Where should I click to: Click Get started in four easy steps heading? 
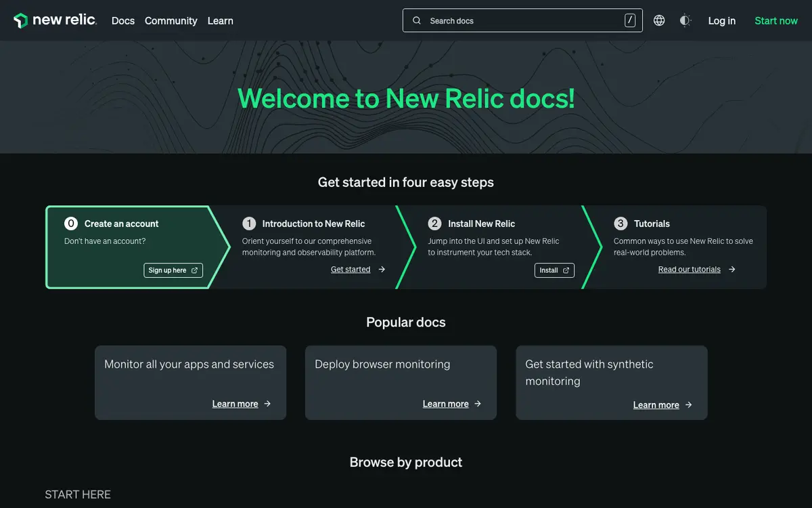(x=406, y=182)
